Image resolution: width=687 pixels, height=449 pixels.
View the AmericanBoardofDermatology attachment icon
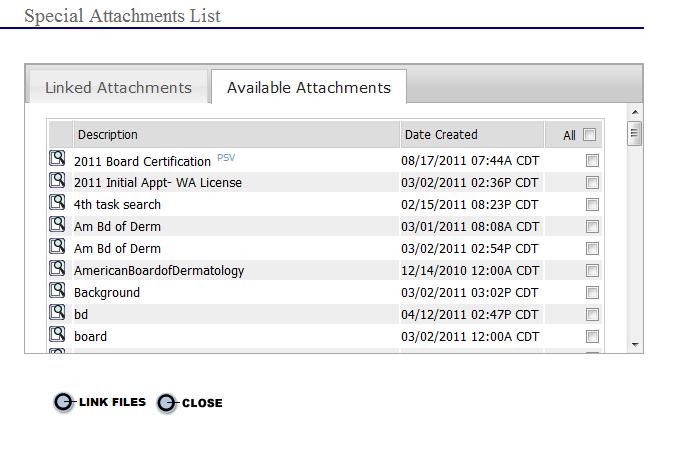58,269
